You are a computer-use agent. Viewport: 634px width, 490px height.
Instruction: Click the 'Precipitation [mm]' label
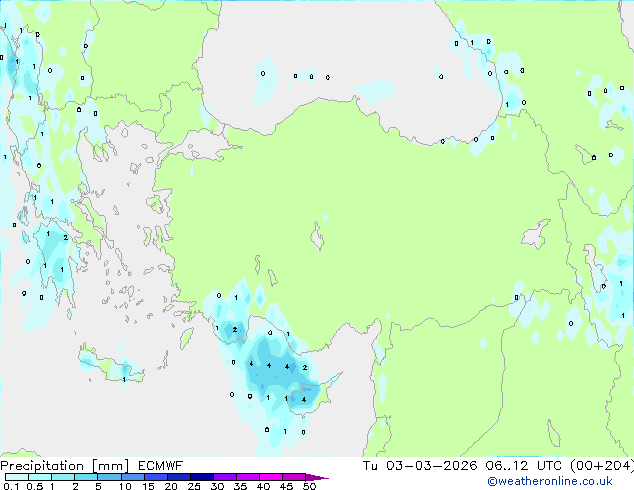coord(64,466)
